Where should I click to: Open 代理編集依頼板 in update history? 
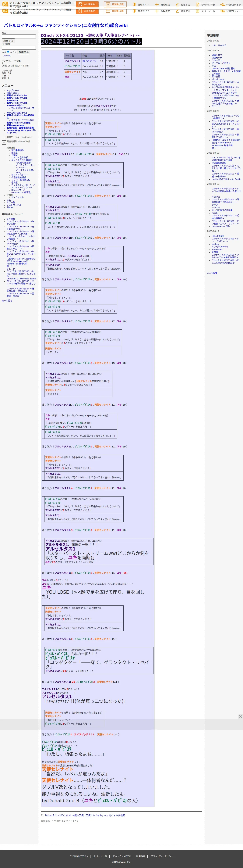[219, 163]
